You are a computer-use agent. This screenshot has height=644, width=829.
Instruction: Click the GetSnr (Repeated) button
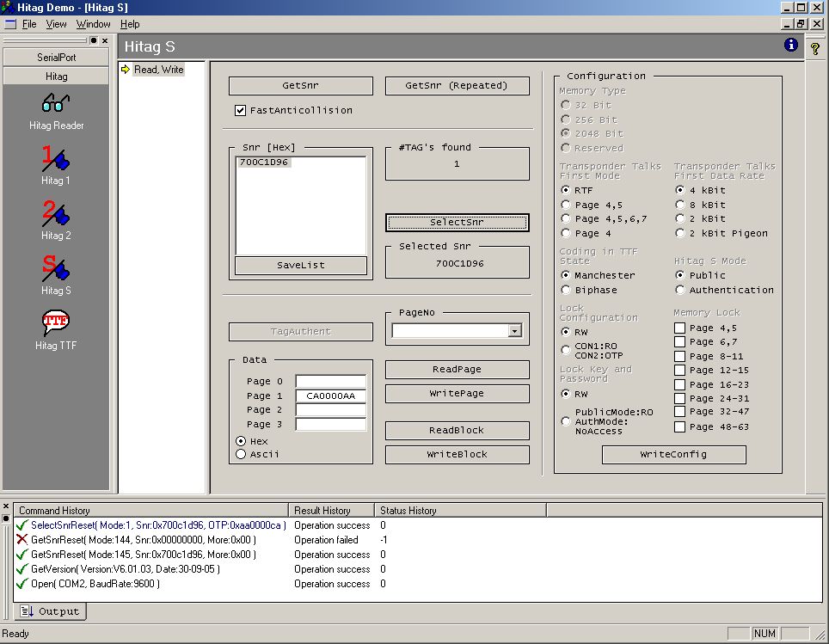click(457, 86)
